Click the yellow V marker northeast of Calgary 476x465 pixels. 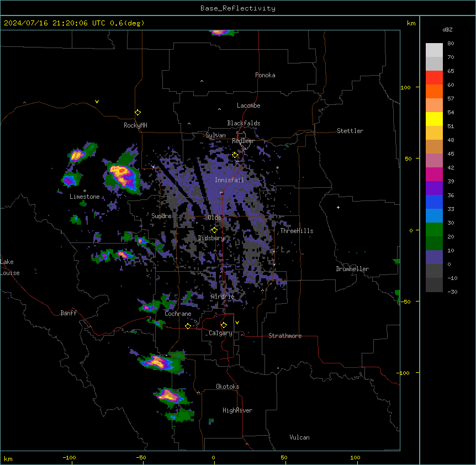click(237, 323)
